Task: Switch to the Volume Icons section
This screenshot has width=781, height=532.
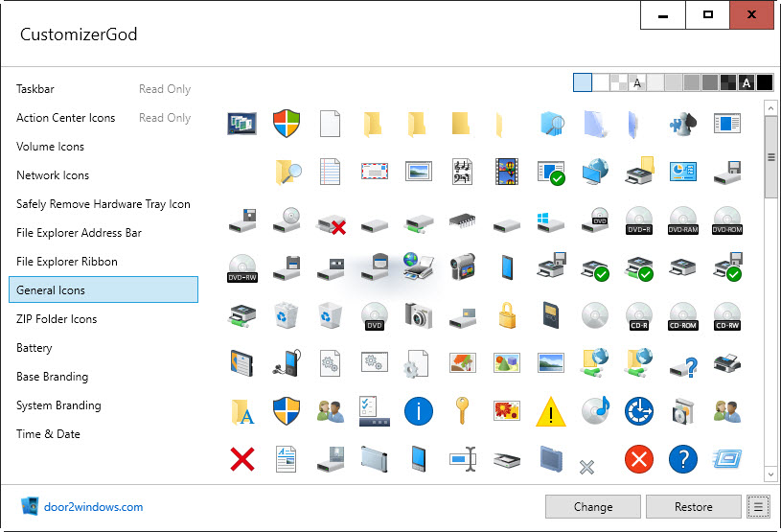Action: [x=50, y=147]
